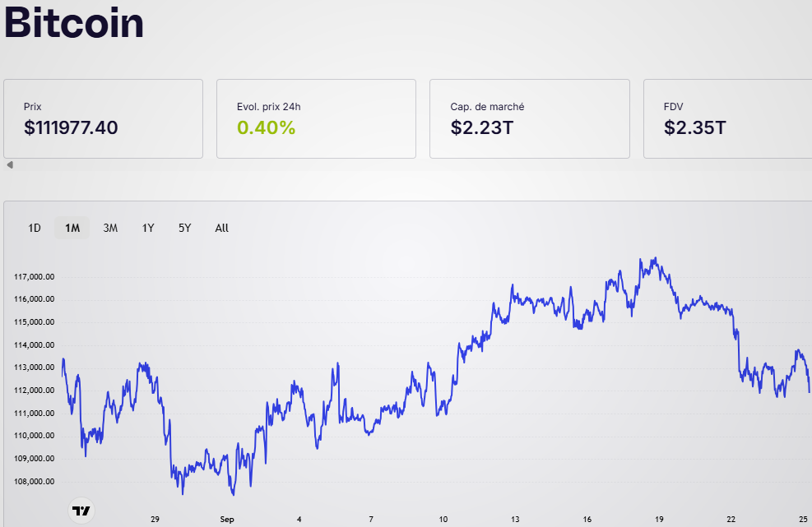Click the FDV stat card
Screen dimensions: 812x527
pos(727,118)
